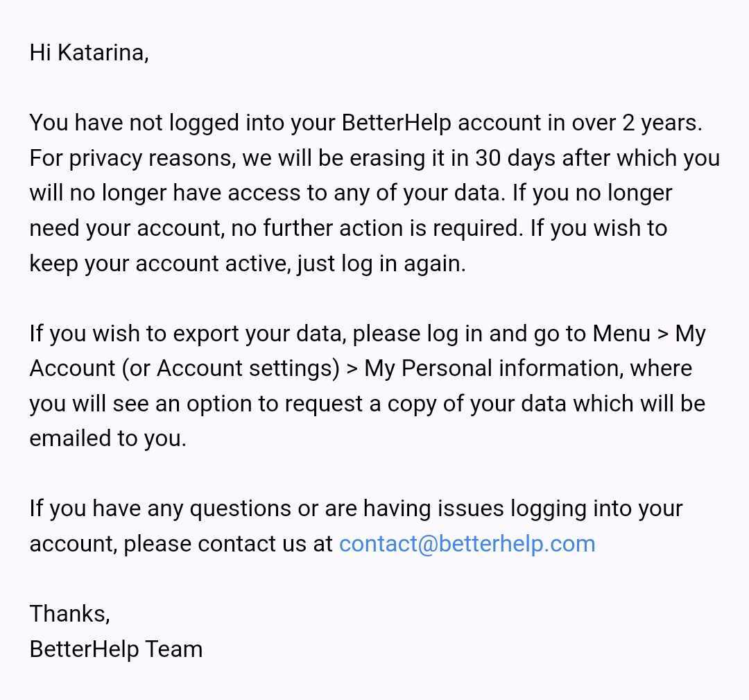Click the "keep your account active" phrase

pos(156,264)
